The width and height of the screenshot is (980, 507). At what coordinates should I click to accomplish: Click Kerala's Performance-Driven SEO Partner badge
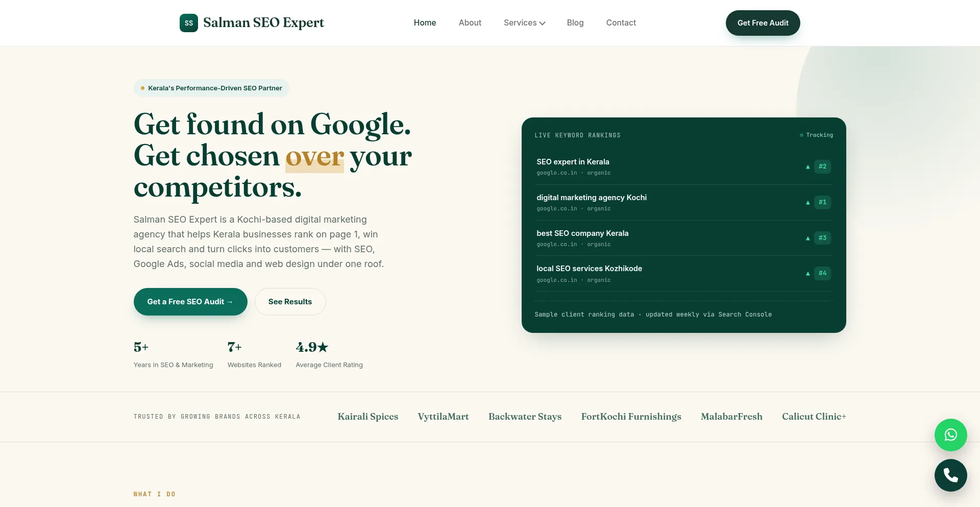(211, 88)
